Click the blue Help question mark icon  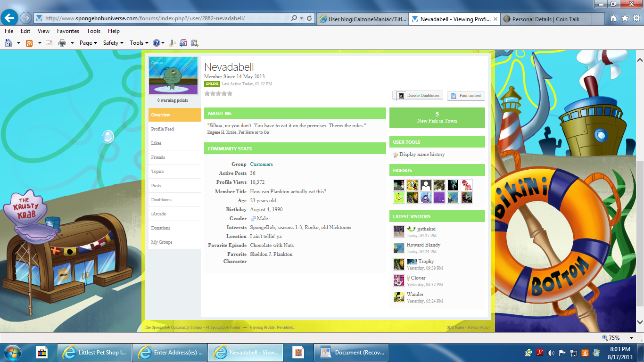(x=157, y=43)
